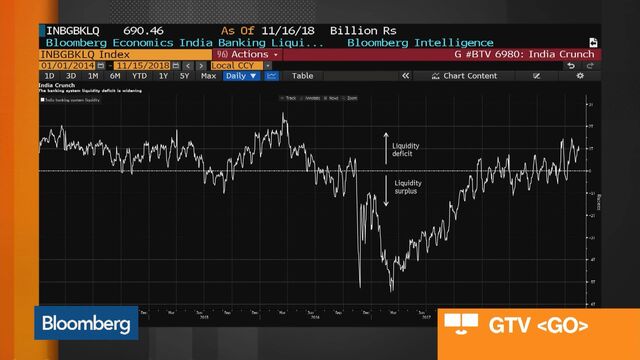Click the India Crunch chart title
This screenshot has width=640, height=360.
pyautogui.click(x=57, y=85)
